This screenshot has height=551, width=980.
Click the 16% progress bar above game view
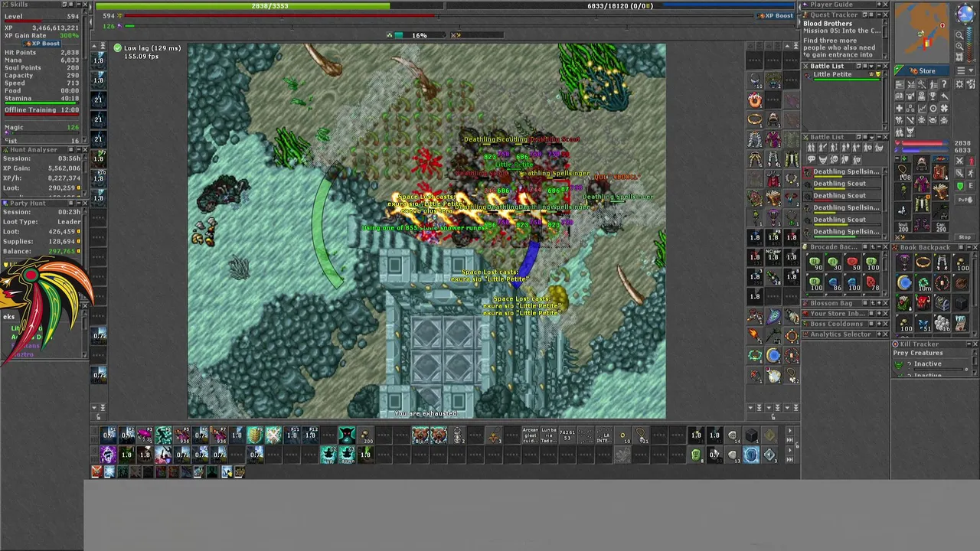pos(420,35)
